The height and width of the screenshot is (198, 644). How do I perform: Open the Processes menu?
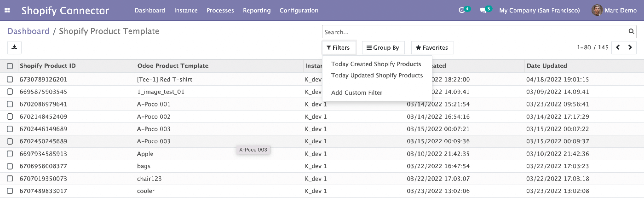(220, 10)
